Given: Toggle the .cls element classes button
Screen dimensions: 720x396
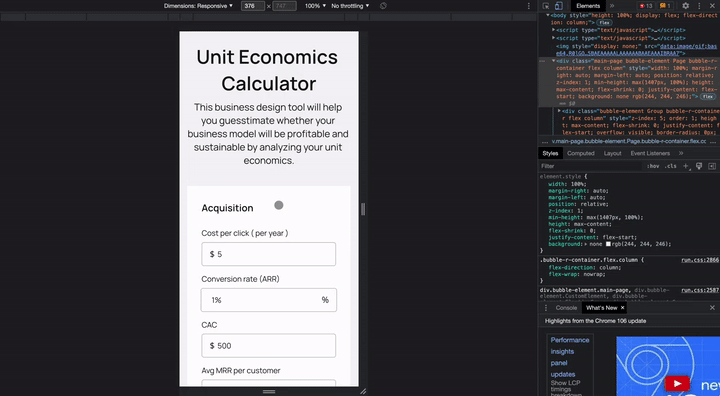Looking at the screenshot, I should click(x=671, y=166).
